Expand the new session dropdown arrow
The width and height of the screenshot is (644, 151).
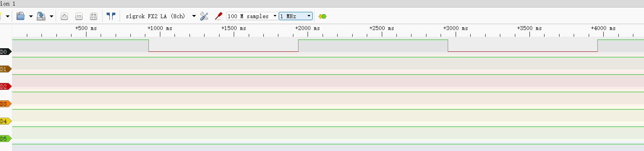point(7,16)
